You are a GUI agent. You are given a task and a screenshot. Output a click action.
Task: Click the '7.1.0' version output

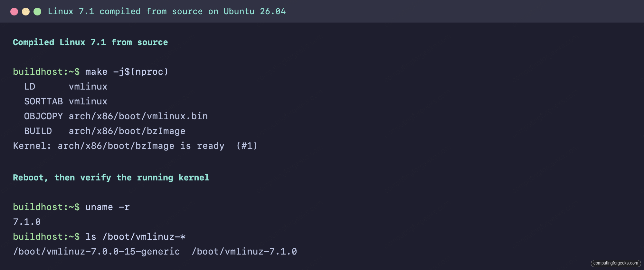pyautogui.click(x=27, y=222)
